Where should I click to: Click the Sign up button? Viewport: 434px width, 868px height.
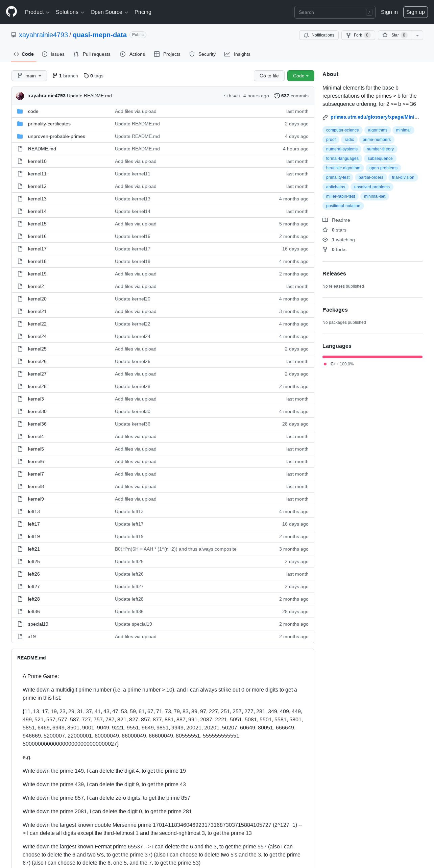415,12
